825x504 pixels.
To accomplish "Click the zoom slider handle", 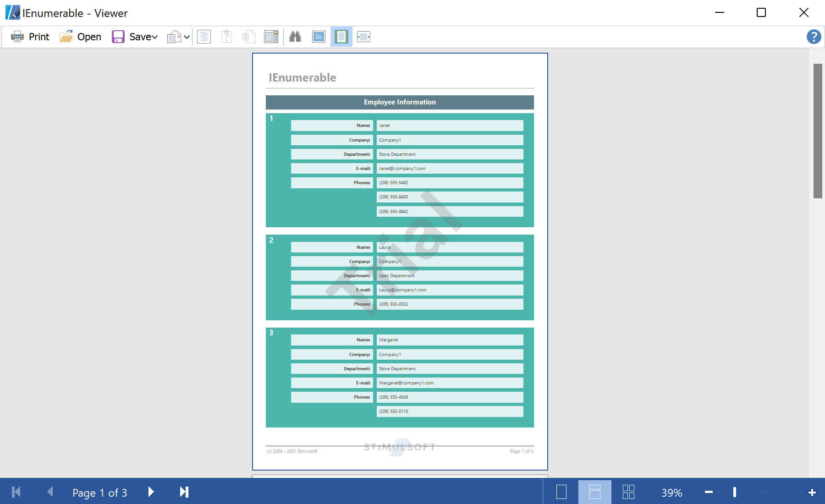I will 734,492.
